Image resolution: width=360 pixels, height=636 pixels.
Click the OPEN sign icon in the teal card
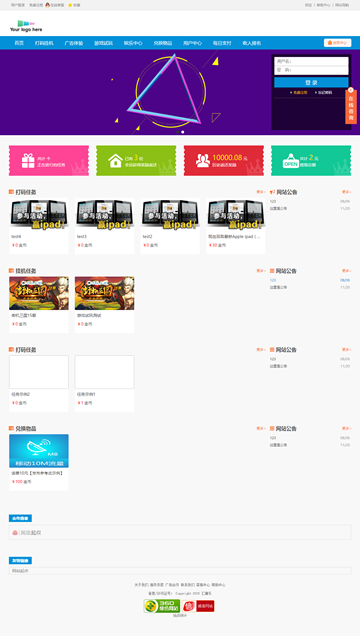click(291, 161)
